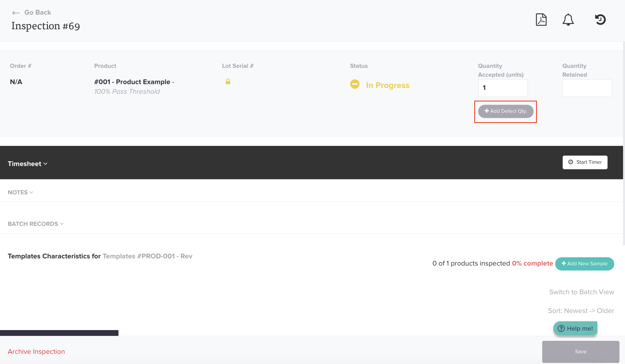Open the inspection history icon
Viewport: 625px width, 364px height.
pyautogui.click(x=600, y=20)
